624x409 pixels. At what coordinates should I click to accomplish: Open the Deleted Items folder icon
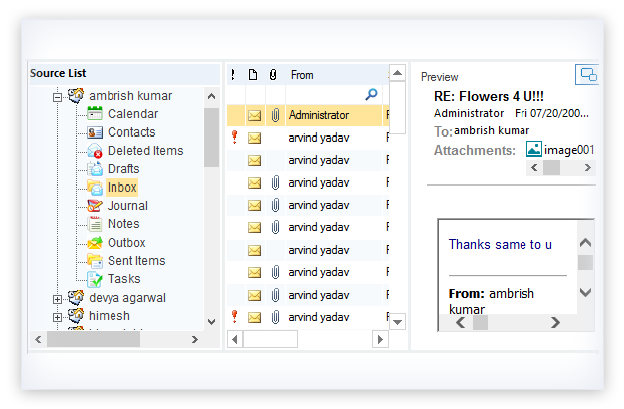pyautogui.click(x=95, y=151)
